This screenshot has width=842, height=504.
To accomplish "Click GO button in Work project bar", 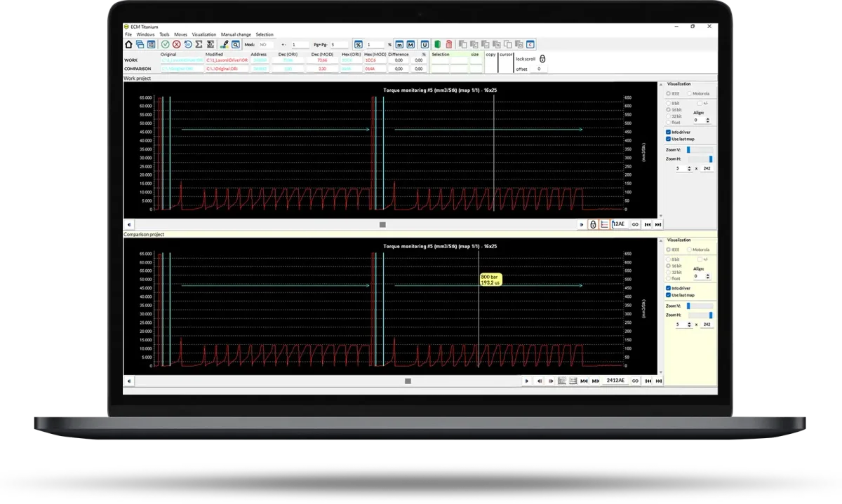I will click(635, 224).
